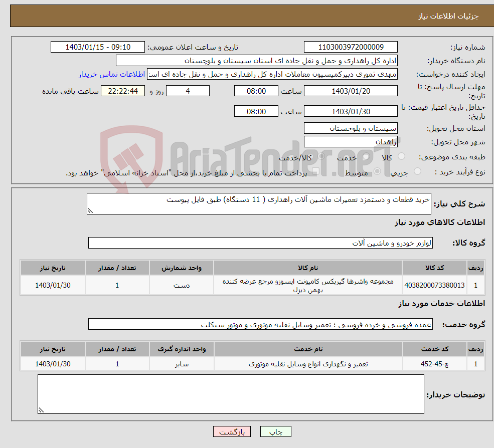Click the service group field عمده فروشی و خرده فروشی
The image size is (494, 448).
(261, 324)
